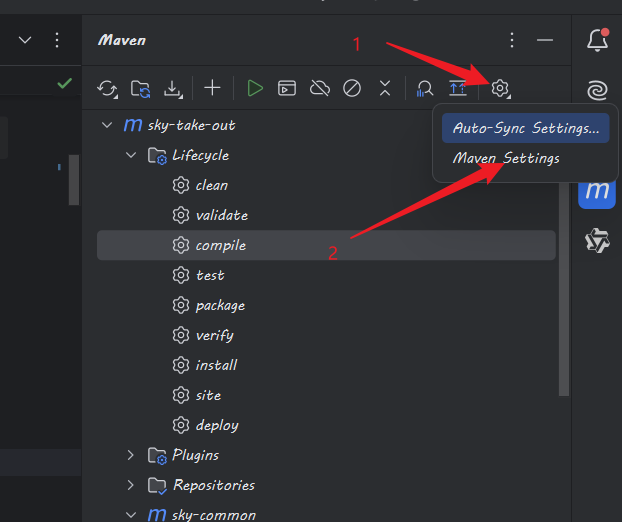Screen dimensions: 622x522
Task: Open Analyze Dependencies icon
Action: click(x=424, y=88)
